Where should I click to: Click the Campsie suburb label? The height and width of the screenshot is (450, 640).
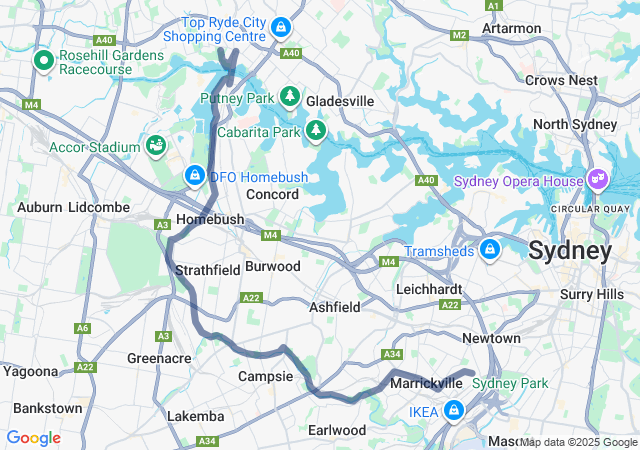[x=265, y=376]
